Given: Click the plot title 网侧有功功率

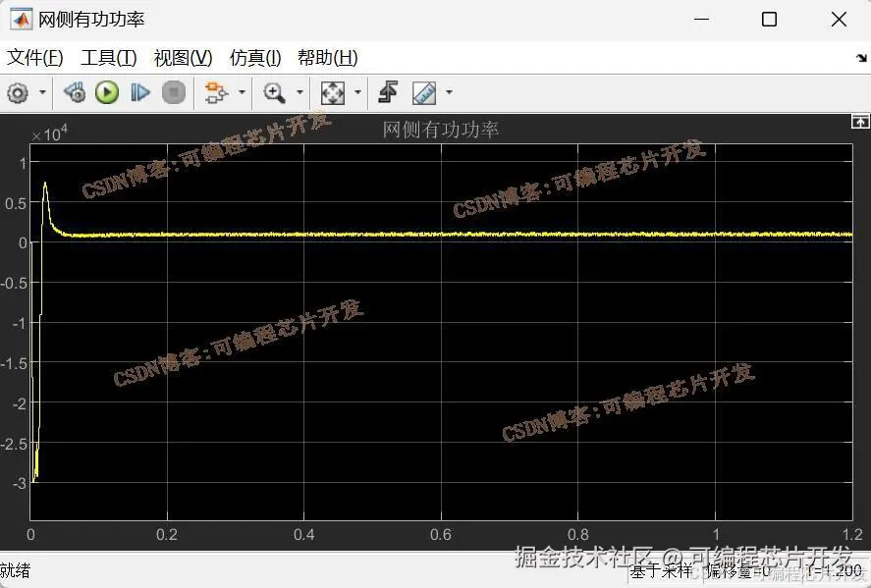Looking at the screenshot, I should [441, 130].
